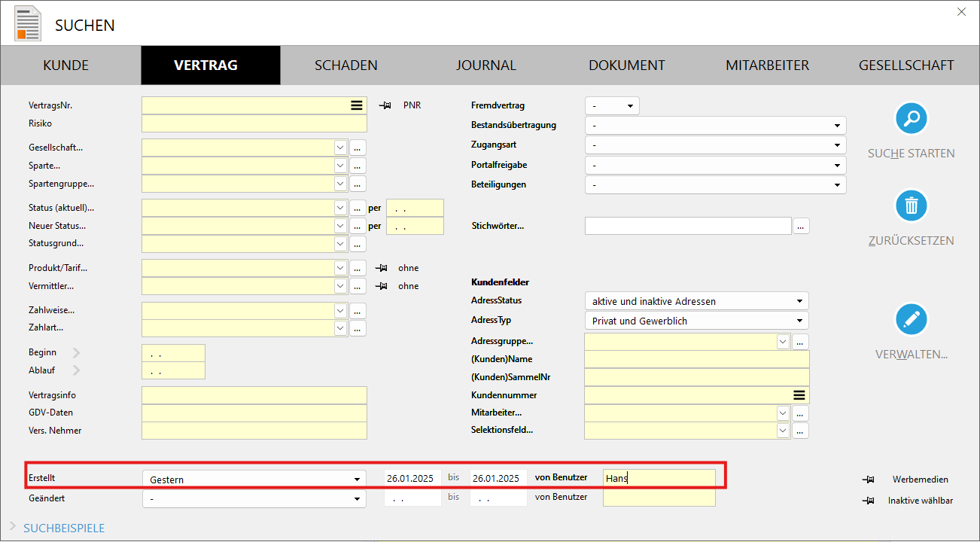
Task: Click the ellipsis button beside Stichwörter field
Action: pyautogui.click(x=801, y=226)
